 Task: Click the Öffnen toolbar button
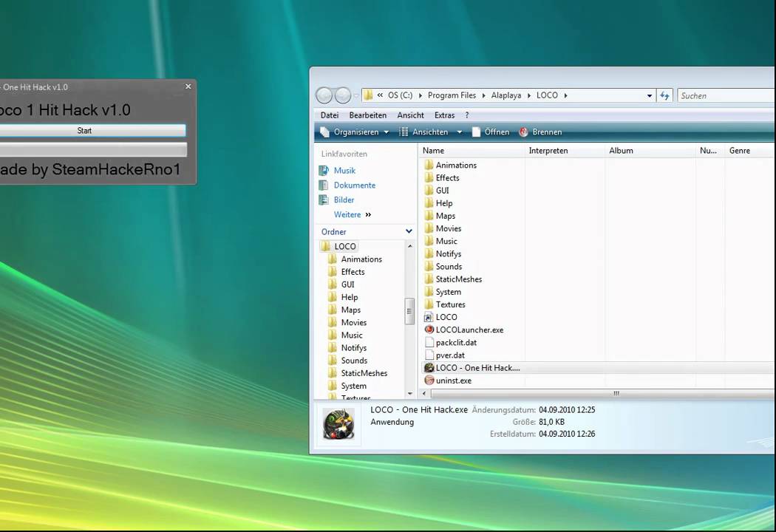click(491, 132)
